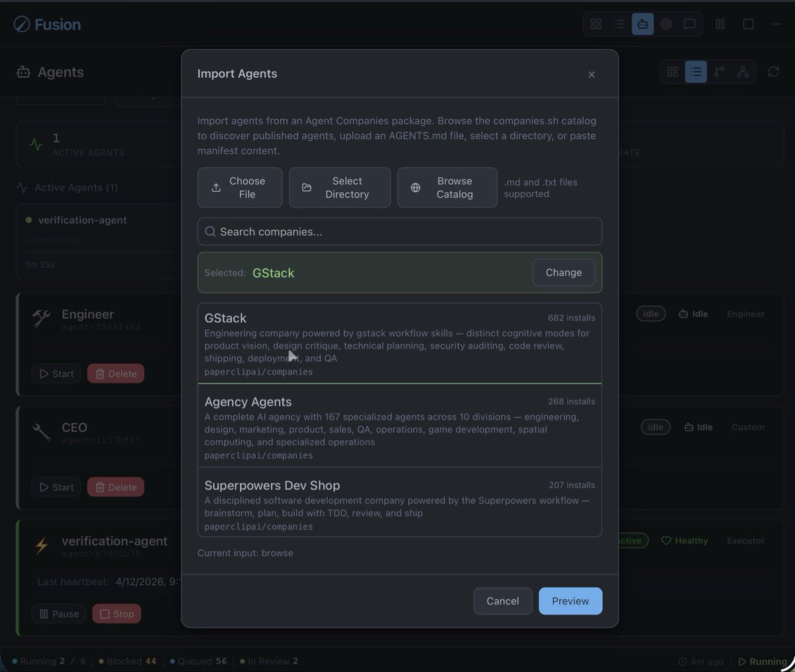This screenshot has width=795, height=672.
Task: Close the Import Agents dialog
Action: pos(592,75)
